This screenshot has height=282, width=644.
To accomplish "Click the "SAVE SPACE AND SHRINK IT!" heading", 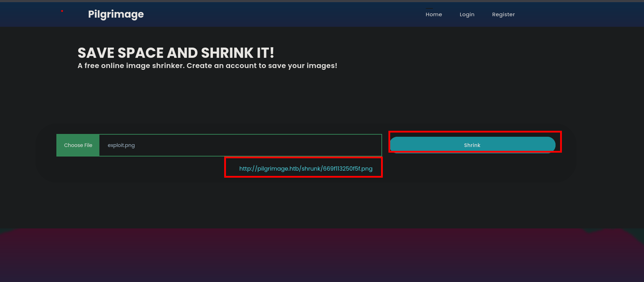I will 176,53.
